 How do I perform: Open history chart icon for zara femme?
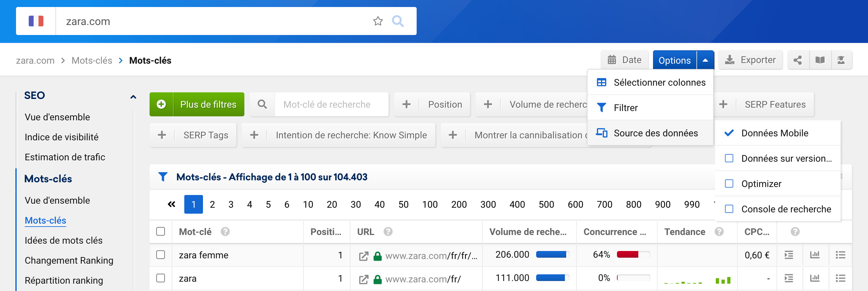coord(815,255)
